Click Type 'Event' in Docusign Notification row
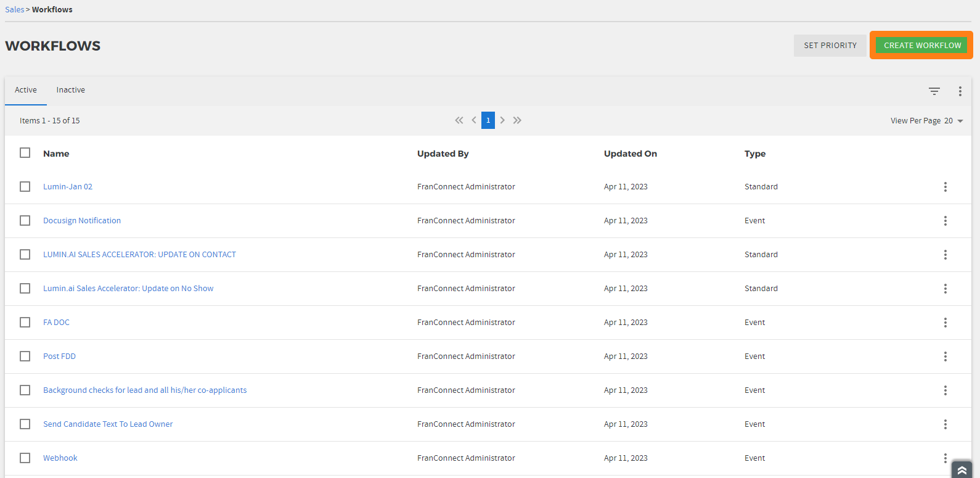Image resolution: width=980 pixels, height=478 pixels. 754,220
